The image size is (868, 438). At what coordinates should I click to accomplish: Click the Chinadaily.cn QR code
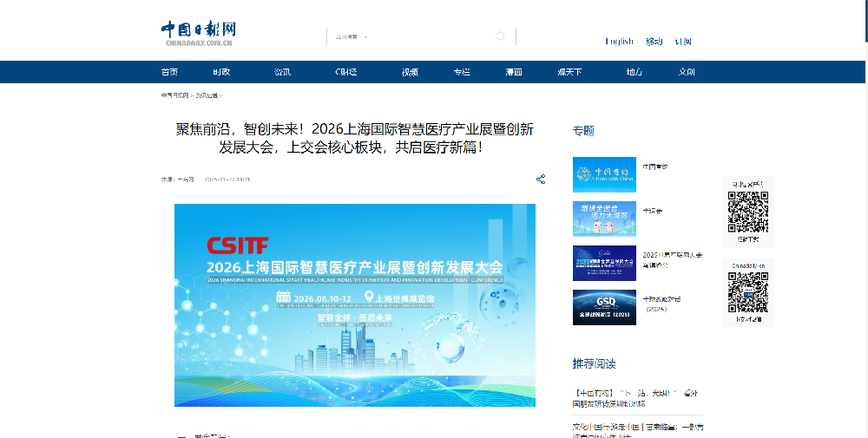tap(747, 292)
